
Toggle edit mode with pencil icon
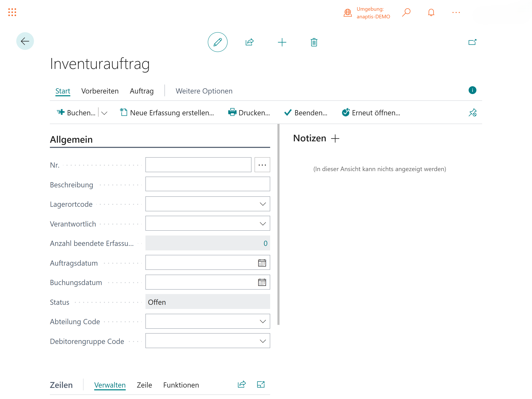pos(217,42)
